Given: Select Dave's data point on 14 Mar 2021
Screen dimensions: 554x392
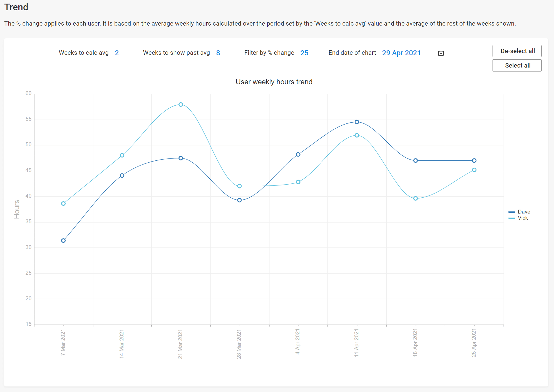Looking at the screenshot, I should point(122,175).
